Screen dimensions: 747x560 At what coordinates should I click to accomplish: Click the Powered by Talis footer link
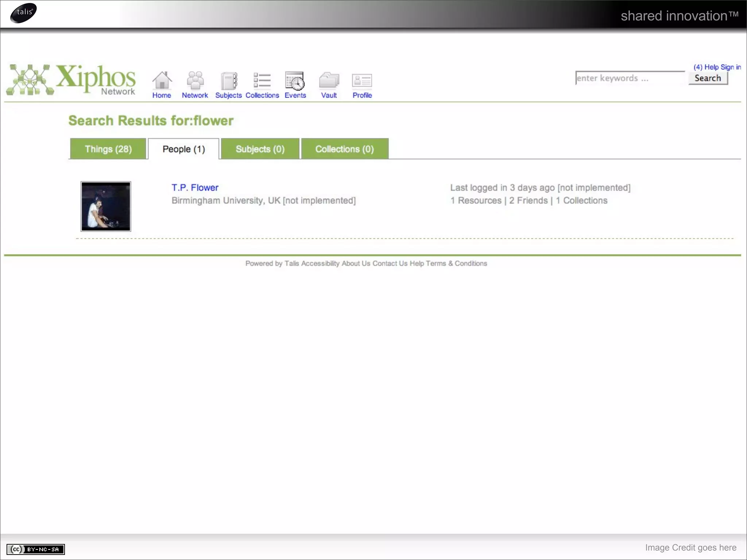point(272,263)
